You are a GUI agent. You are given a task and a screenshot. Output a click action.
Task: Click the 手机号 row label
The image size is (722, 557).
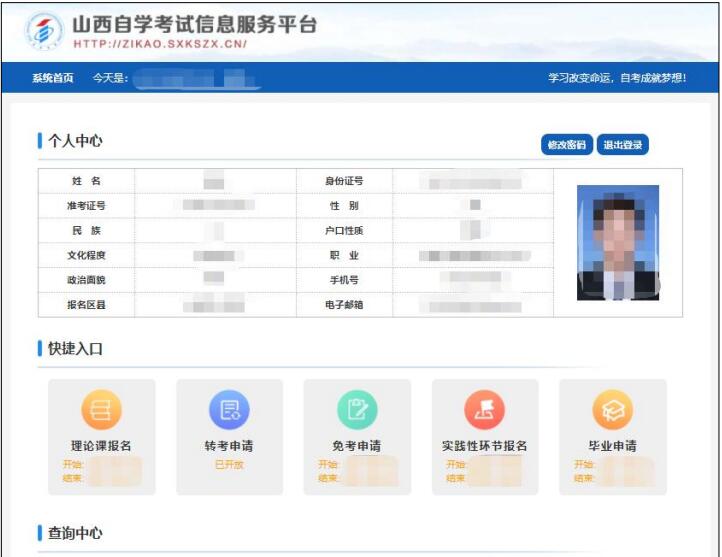(x=343, y=280)
